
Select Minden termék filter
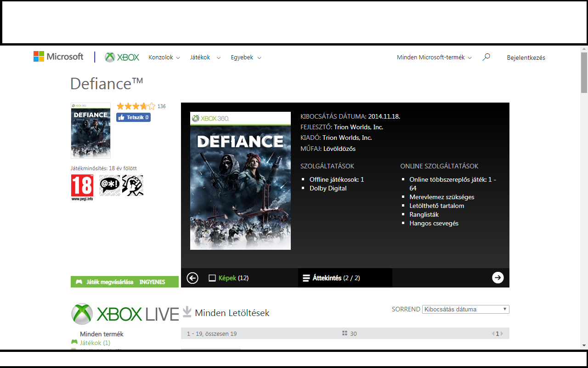click(x=102, y=334)
